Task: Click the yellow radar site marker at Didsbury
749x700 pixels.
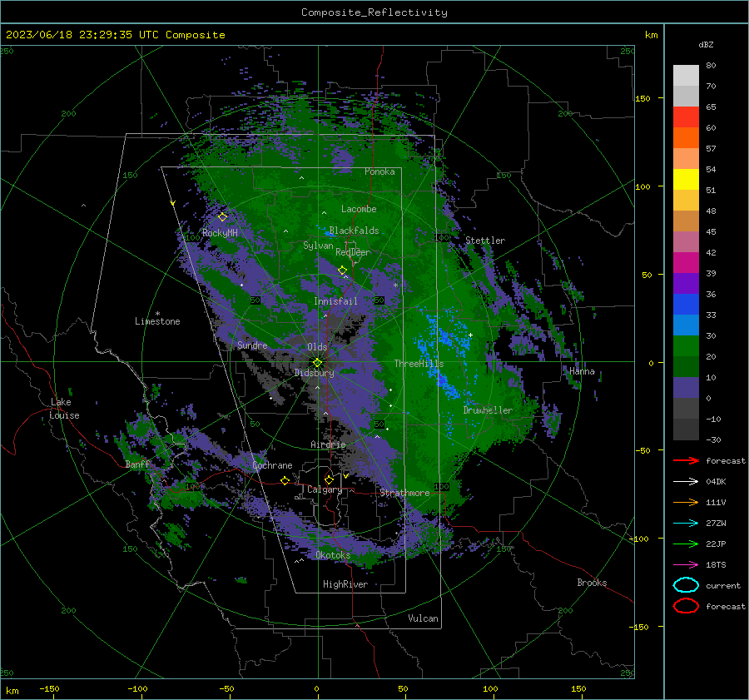Action: point(317,362)
